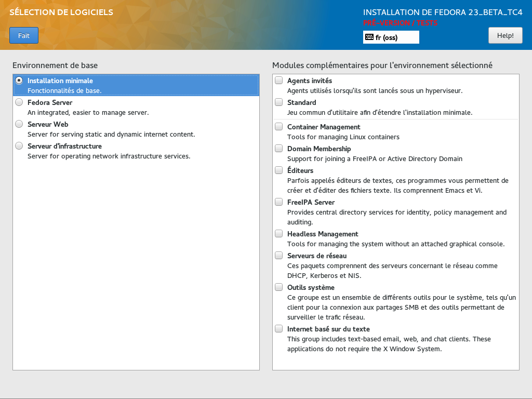Click 'Tools for managing Linux containers' description

[343, 137]
